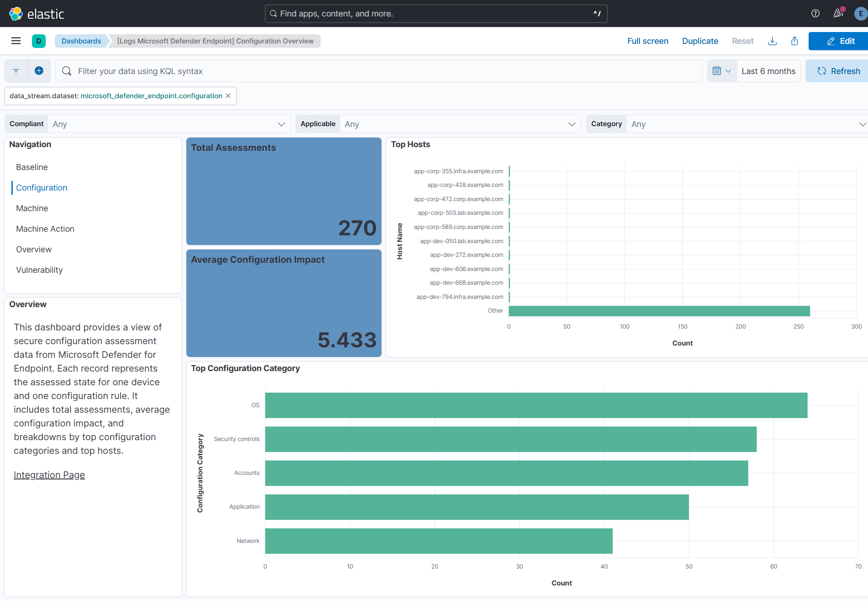Click the Edit dashboard button
The width and height of the screenshot is (868, 601).
839,41
